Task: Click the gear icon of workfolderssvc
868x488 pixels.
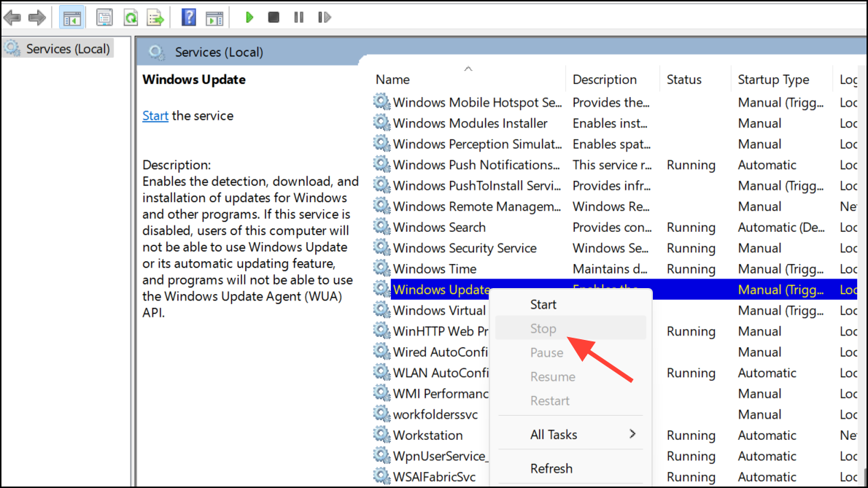Action: coord(381,414)
